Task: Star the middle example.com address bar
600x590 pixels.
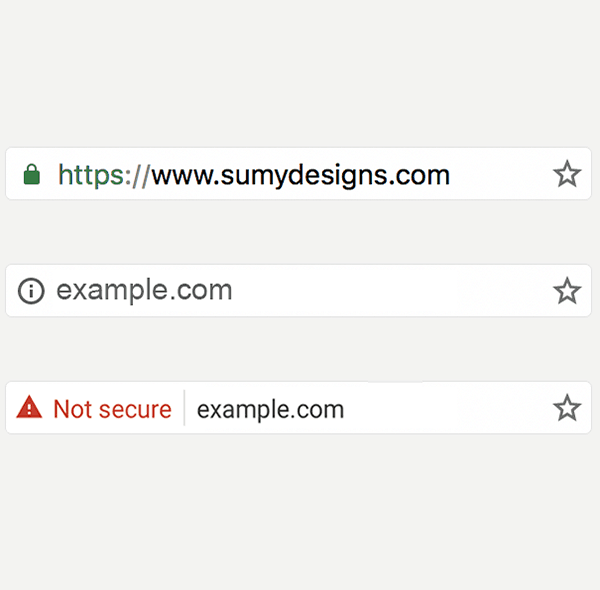Action: pos(567,291)
